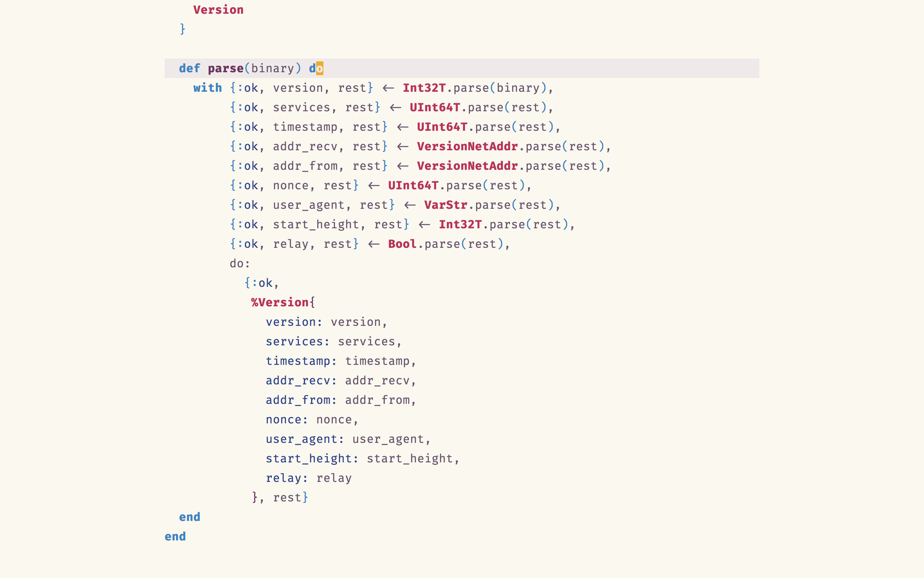Click '}, rest}' closing tuple line
Image resolution: width=924 pixels, height=578 pixels.
[x=280, y=497]
